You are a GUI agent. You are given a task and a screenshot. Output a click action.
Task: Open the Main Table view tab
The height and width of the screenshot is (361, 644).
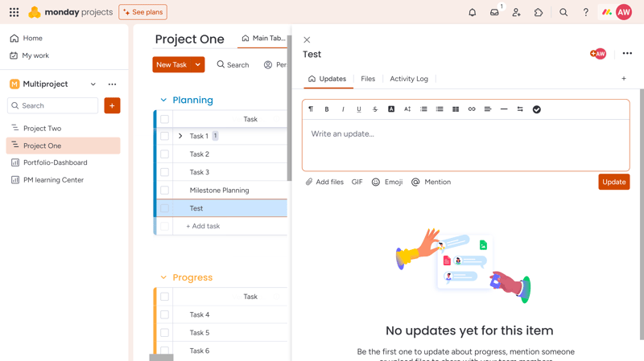point(263,38)
